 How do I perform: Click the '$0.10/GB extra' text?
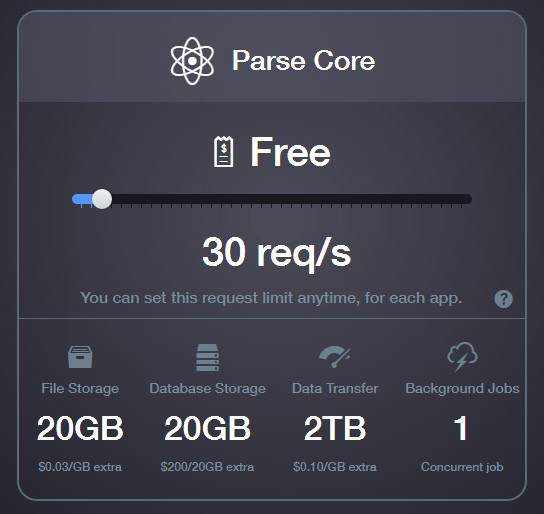pos(335,467)
